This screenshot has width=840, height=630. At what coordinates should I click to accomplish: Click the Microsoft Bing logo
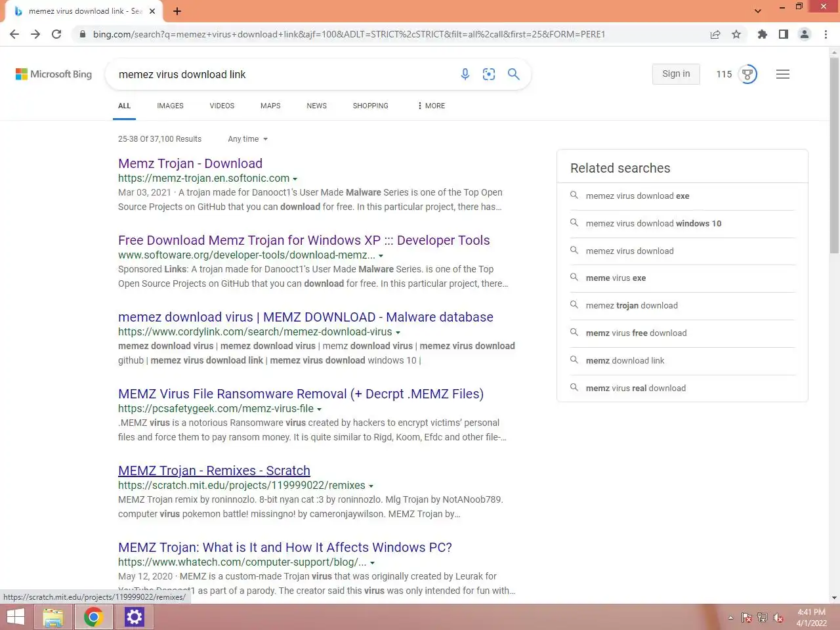coord(54,74)
